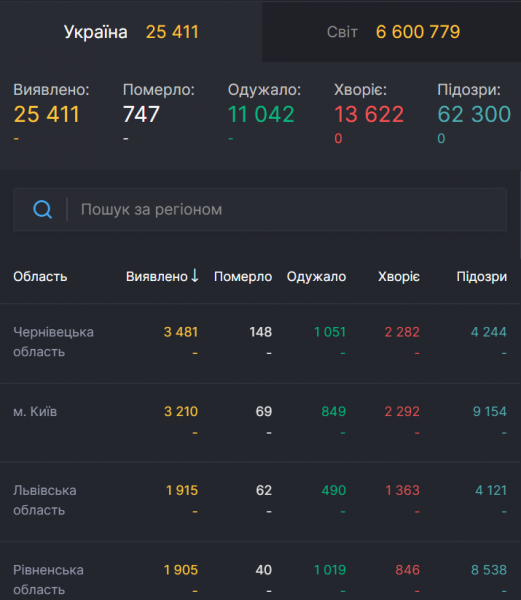Switch to the Україна tab
Image resolution: width=521 pixels, height=600 pixels.
(131, 32)
